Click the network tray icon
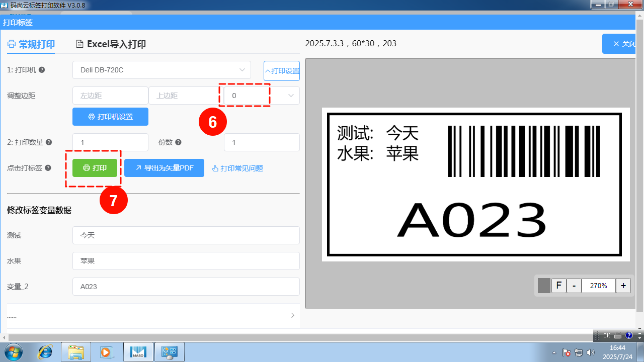 click(579, 352)
